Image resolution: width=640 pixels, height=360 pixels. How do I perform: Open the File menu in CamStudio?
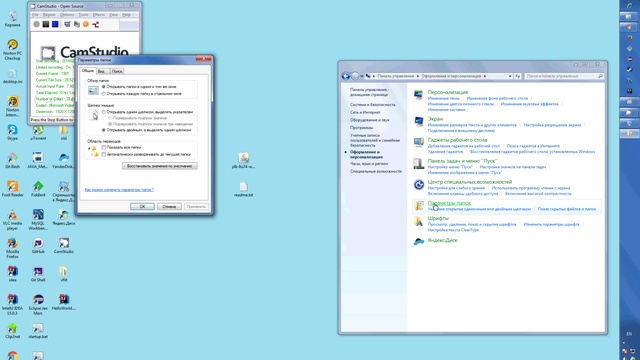(x=36, y=15)
